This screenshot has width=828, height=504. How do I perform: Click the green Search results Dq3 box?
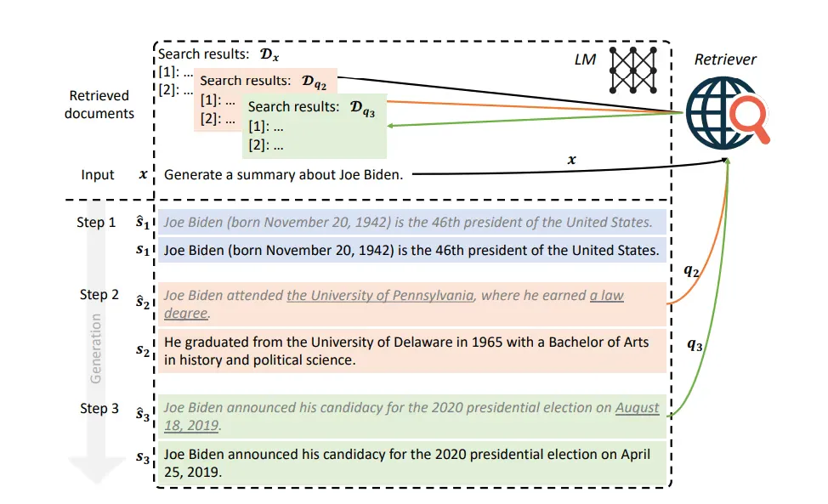(x=315, y=126)
